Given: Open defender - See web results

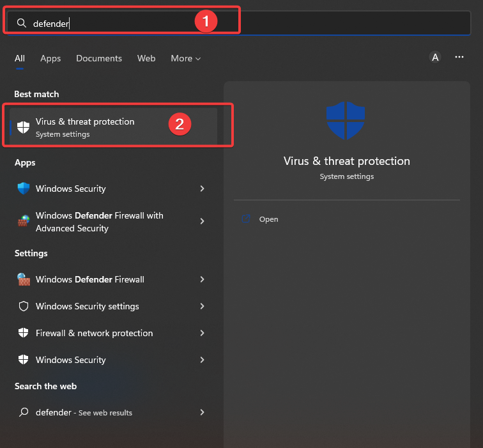Looking at the screenshot, I should coord(112,412).
